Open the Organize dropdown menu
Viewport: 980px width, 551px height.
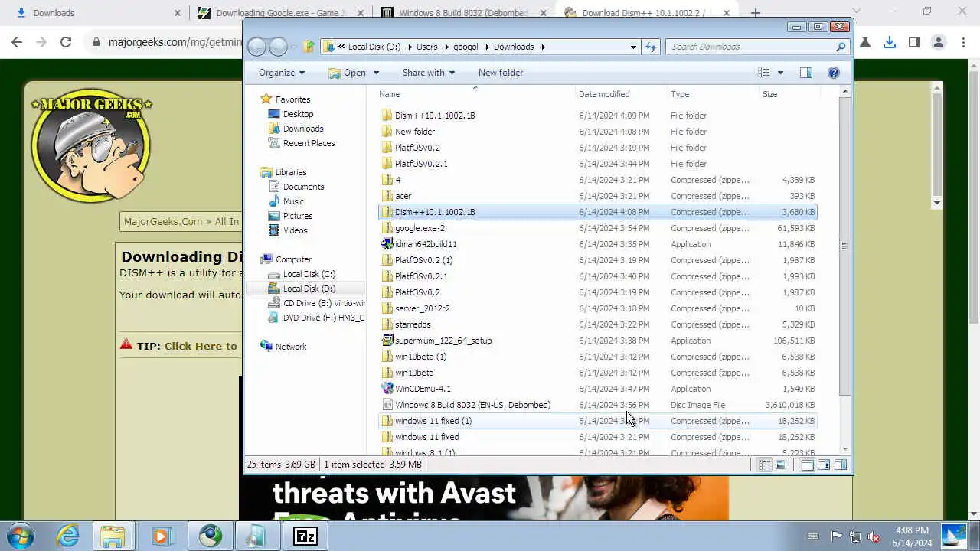point(282,73)
